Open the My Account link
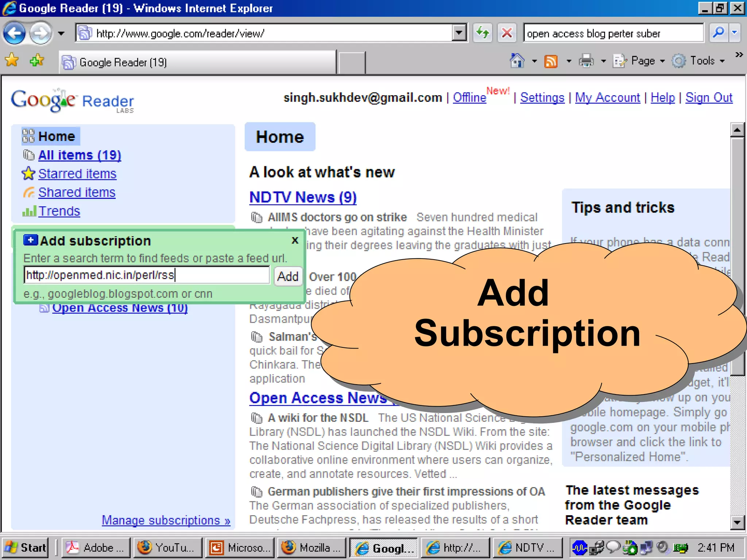The image size is (747, 560). pyautogui.click(x=608, y=97)
